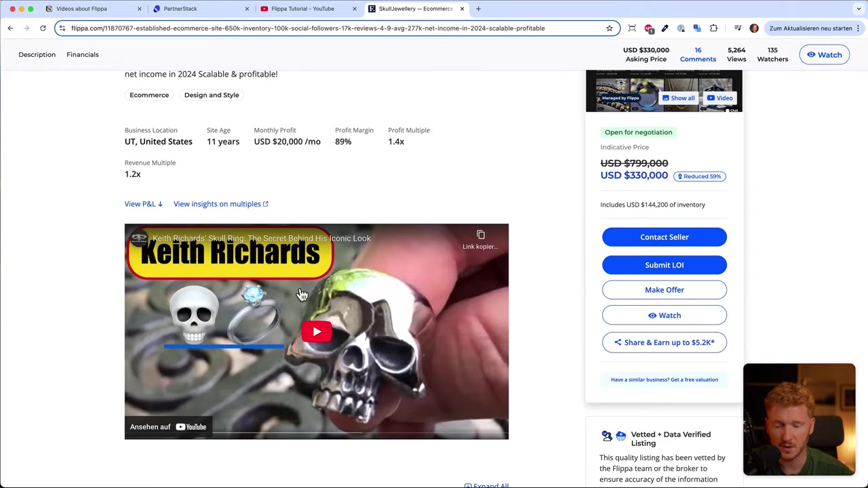Play the Keith Richards YouTube video
Screen dimensions: 868x488
317,331
